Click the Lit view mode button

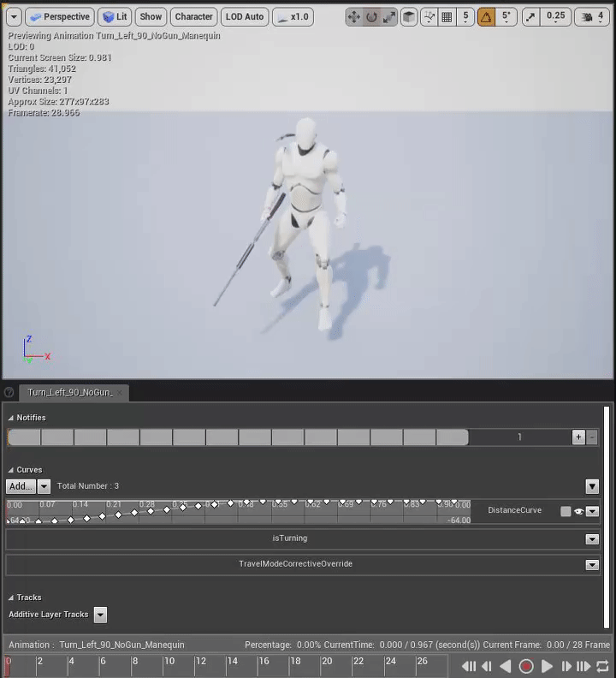[x=115, y=17]
